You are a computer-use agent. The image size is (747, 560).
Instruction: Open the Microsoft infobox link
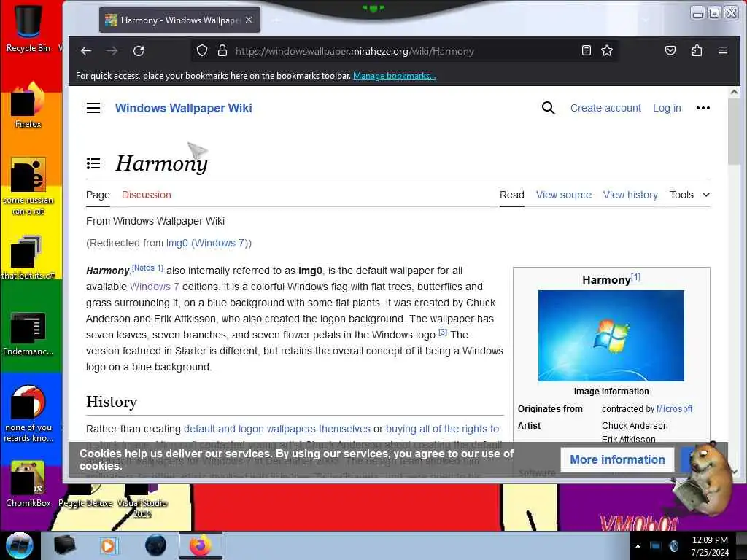674,409
